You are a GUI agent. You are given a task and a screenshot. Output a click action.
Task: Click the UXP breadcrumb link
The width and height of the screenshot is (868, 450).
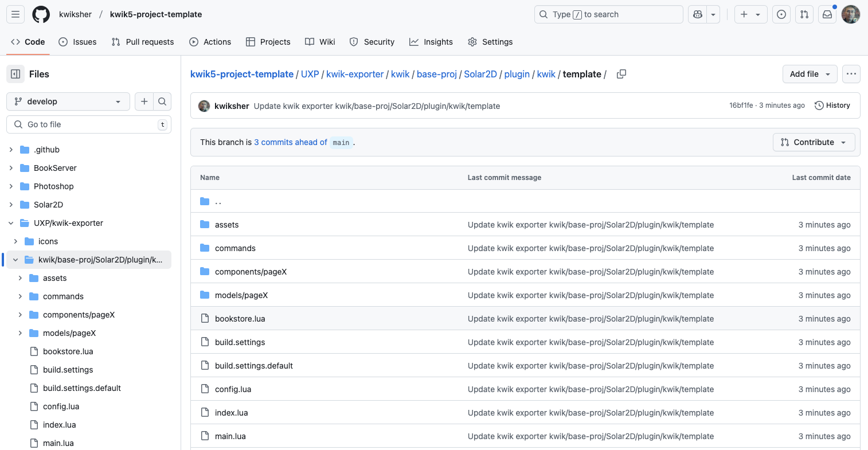point(310,74)
